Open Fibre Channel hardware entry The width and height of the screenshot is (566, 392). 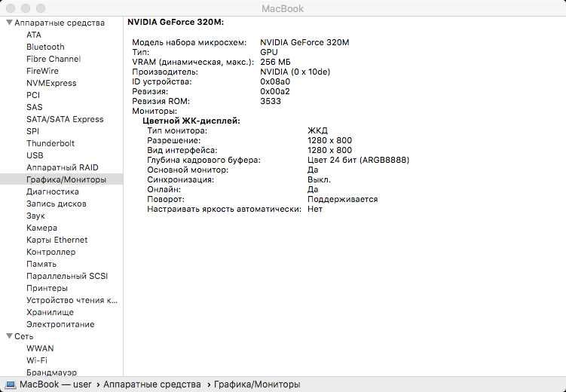[x=54, y=59]
